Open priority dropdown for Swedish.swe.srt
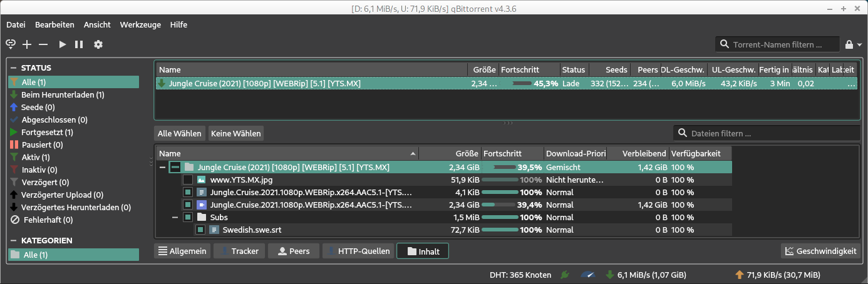 coord(576,230)
